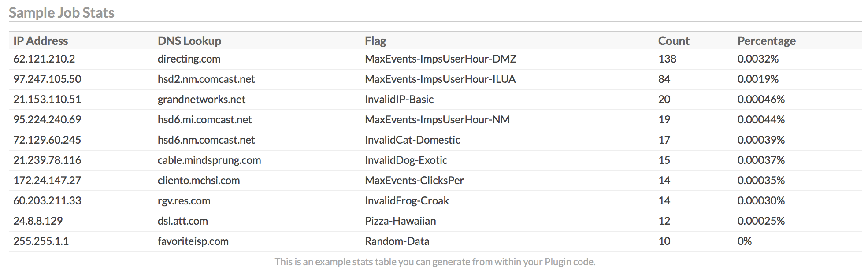868x274 pixels.
Task: Click the DNS Lookup column header
Action: coord(189,41)
